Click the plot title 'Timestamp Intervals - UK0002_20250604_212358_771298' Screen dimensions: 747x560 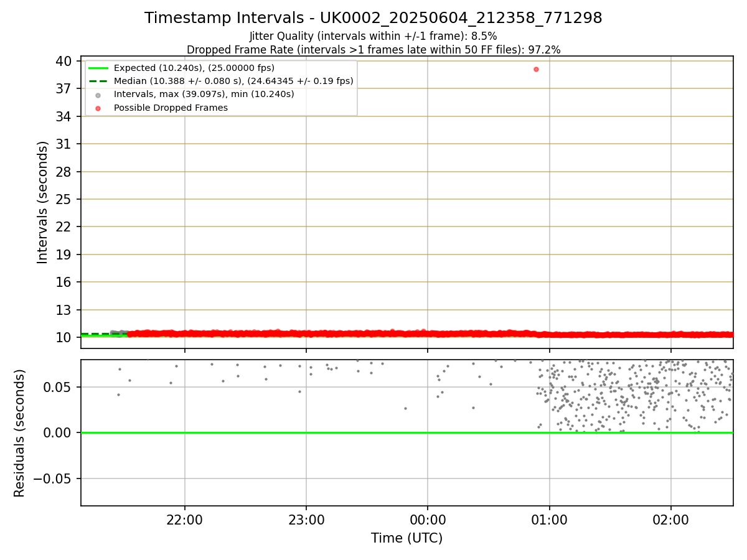[374, 18]
